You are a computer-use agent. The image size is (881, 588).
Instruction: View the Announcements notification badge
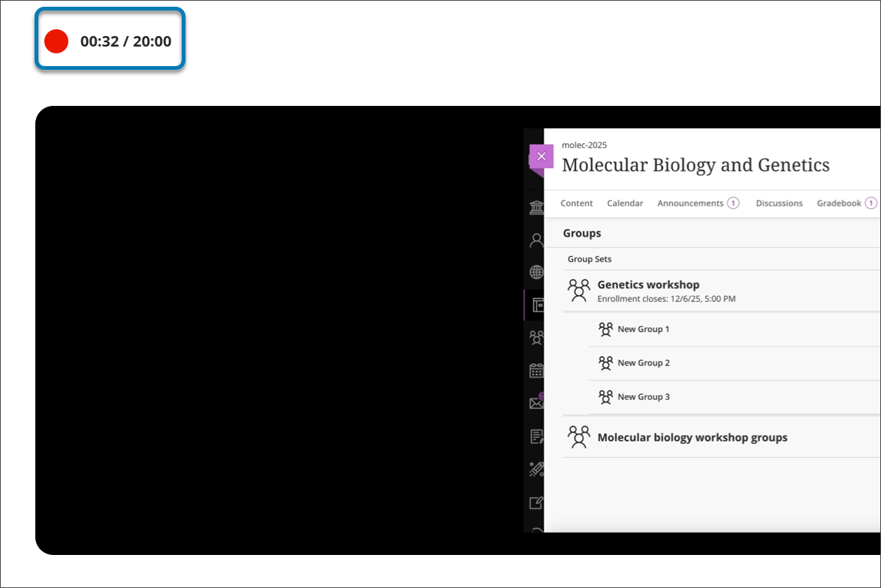pos(732,203)
